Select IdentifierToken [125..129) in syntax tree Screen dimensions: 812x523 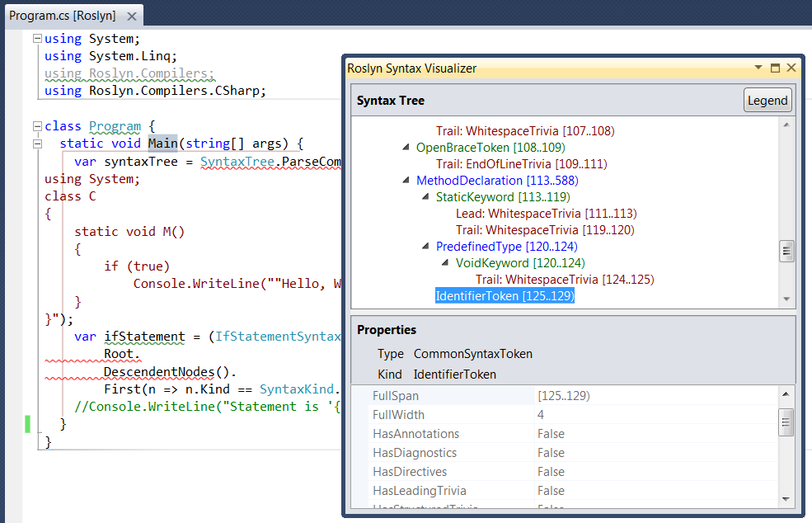click(505, 296)
